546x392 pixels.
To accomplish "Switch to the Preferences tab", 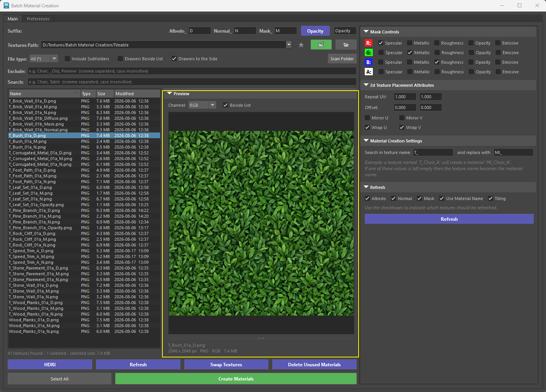I will [x=38, y=19].
